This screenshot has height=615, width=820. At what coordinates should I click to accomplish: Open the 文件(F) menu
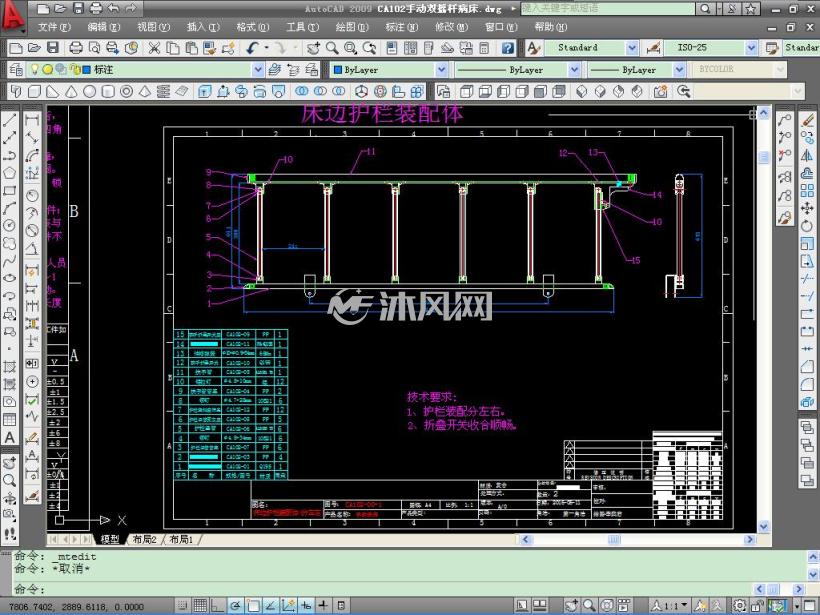point(54,27)
